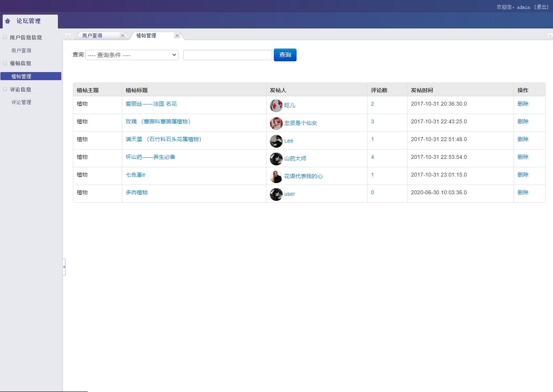The image size is (553, 392).
Task: Switch to the 用户查询 tab
Action: click(x=93, y=35)
